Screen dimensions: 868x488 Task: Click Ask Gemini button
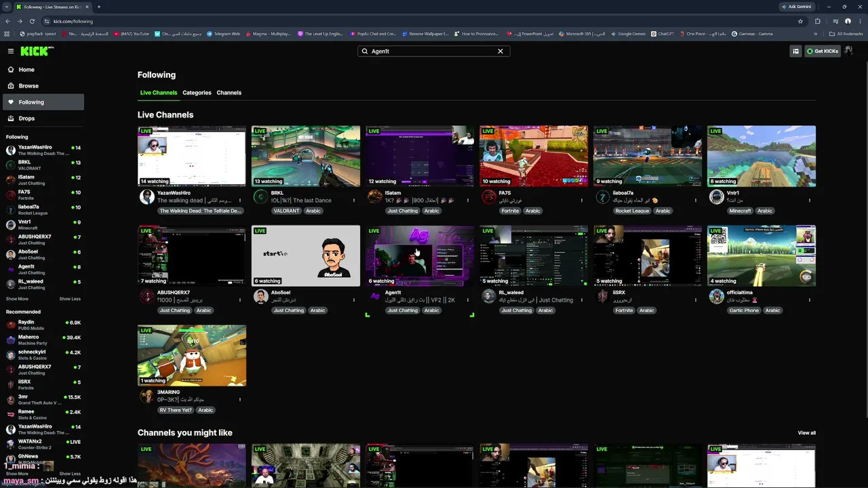coord(796,7)
